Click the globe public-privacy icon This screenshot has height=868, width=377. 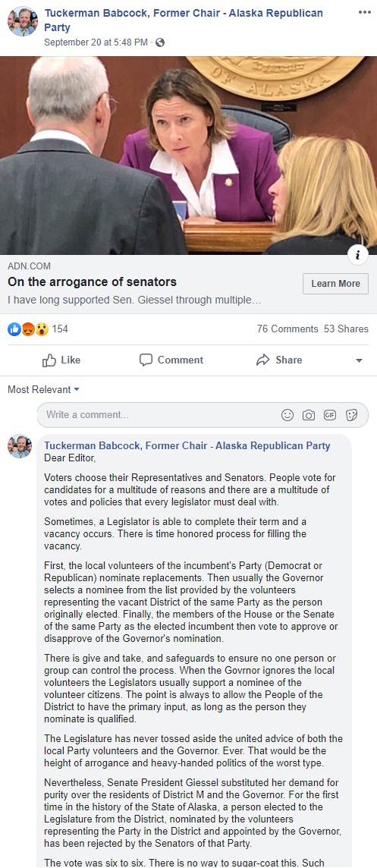(160, 42)
